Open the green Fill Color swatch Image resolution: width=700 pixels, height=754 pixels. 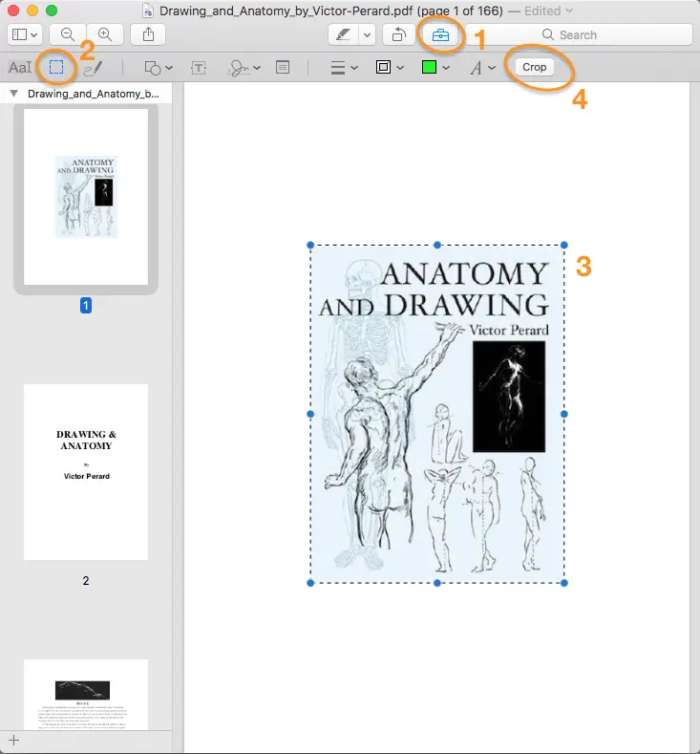tap(436, 68)
